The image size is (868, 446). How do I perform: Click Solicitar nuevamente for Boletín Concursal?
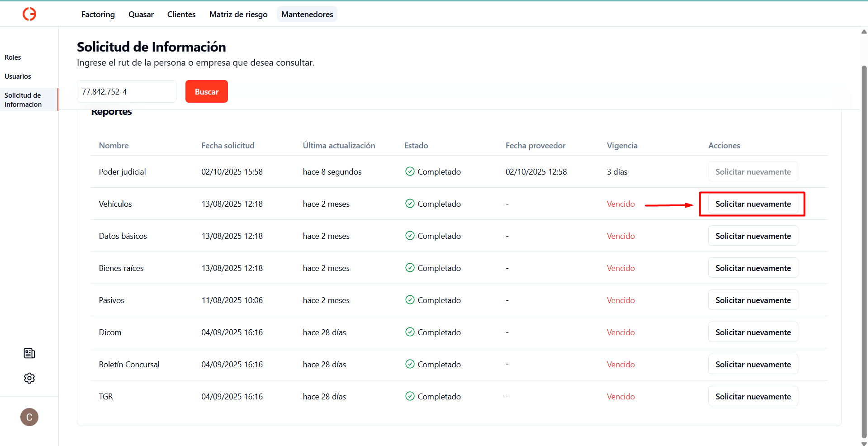point(753,365)
